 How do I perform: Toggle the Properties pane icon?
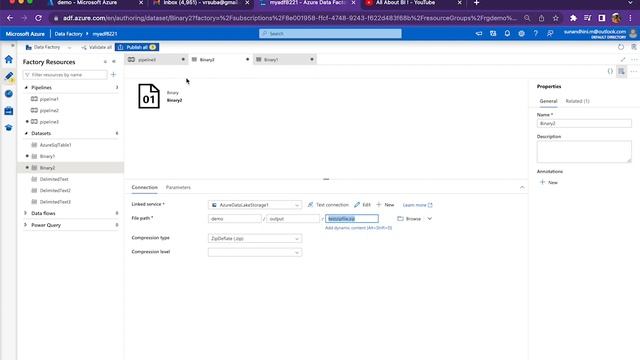tap(621, 71)
